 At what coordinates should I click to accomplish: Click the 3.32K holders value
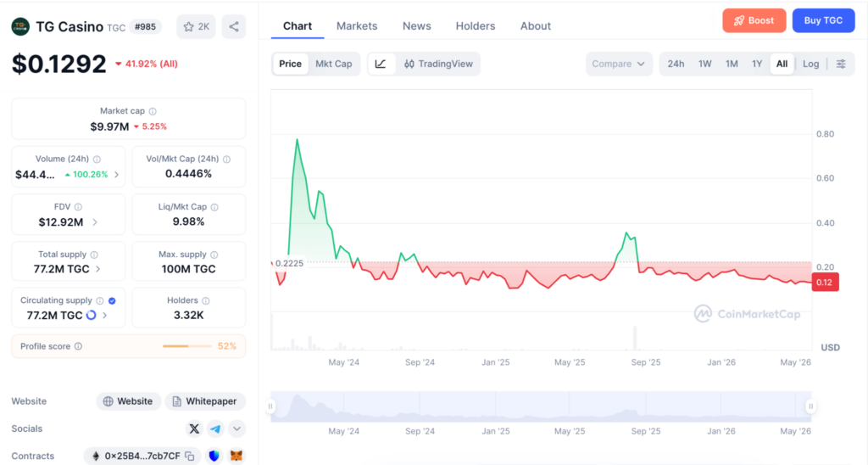[189, 316]
